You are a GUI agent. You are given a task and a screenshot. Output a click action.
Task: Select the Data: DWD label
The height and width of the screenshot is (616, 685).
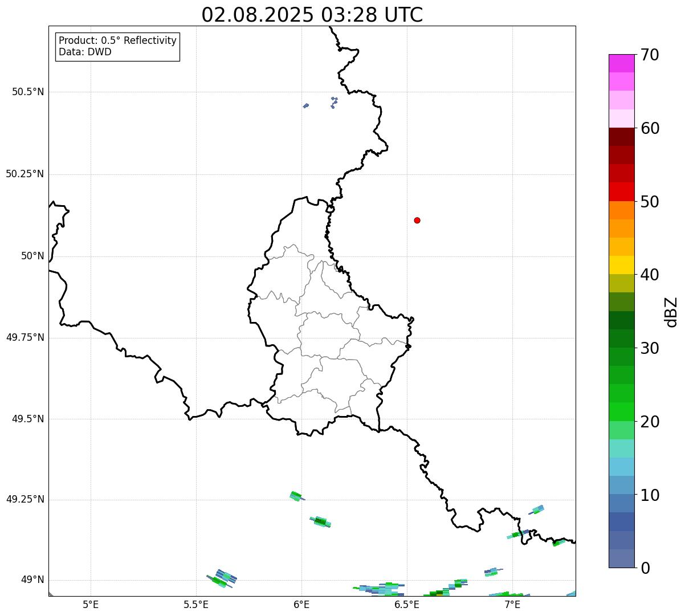click(x=85, y=52)
